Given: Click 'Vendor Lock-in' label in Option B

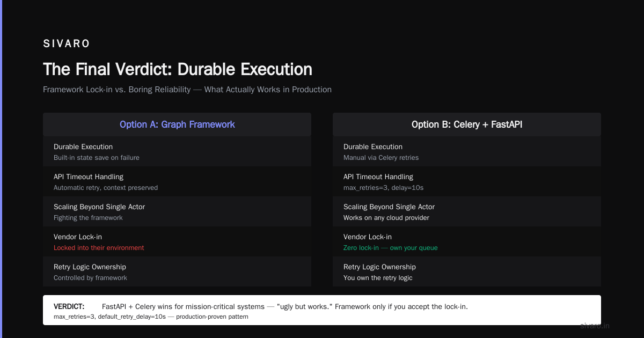Looking at the screenshot, I should (x=368, y=237).
